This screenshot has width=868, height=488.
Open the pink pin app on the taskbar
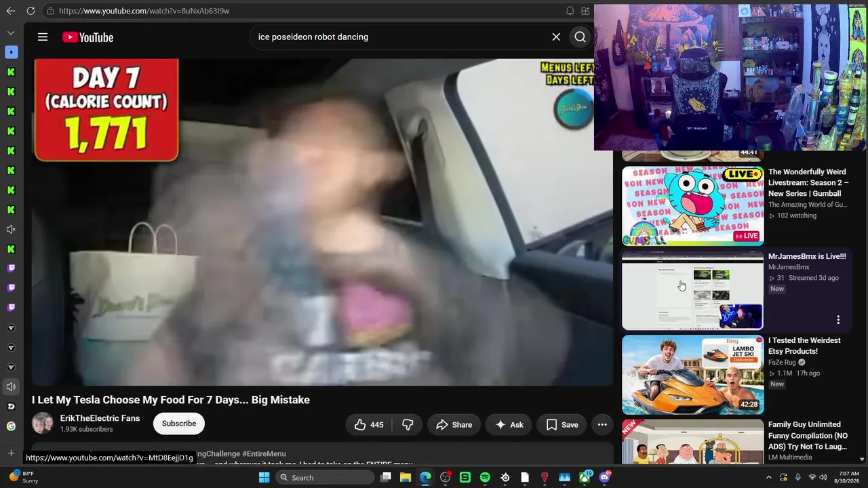[x=545, y=478]
